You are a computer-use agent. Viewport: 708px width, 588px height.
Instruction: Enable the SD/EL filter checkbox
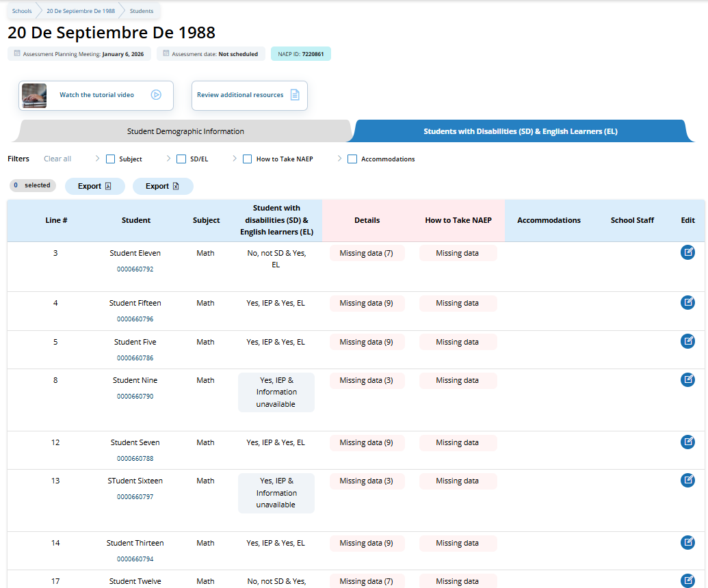[181, 159]
